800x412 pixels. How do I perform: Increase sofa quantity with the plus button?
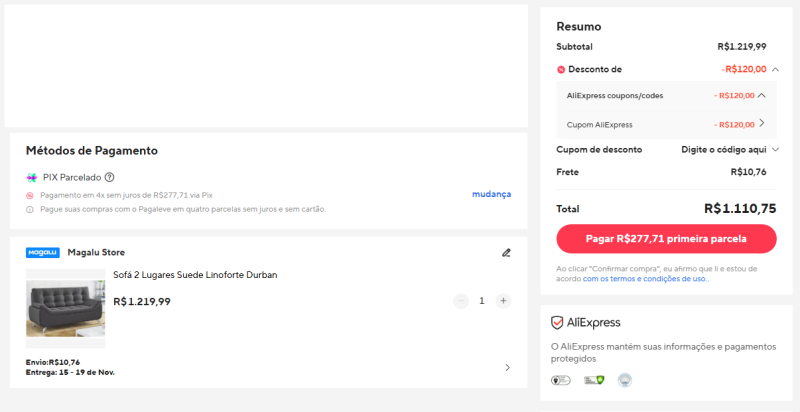(x=503, y=301)
